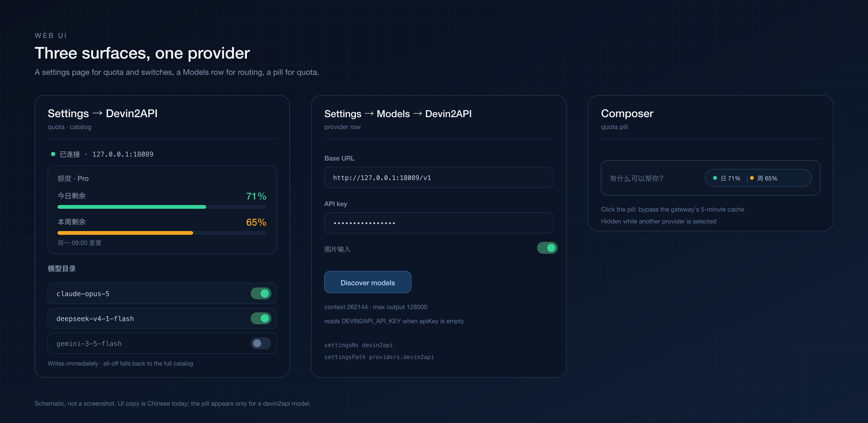Viewport: 868px width, 423px height.
Task: Click the 模型目录 section heading
Action: (62, 268)
